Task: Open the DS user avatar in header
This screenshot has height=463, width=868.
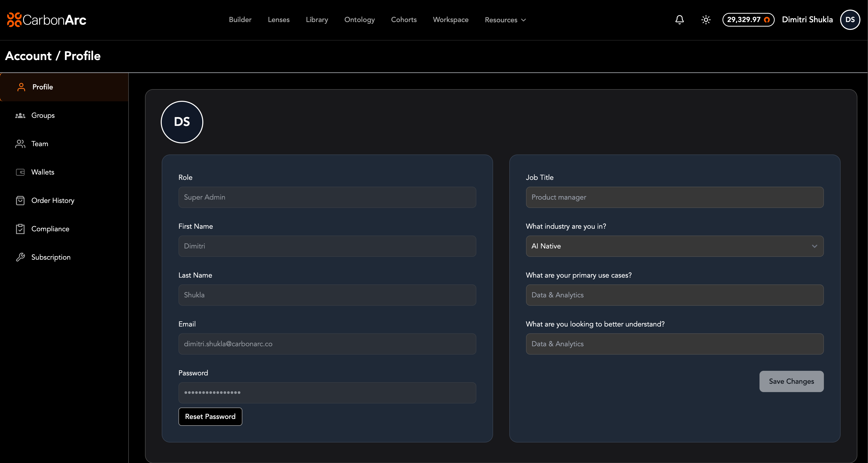Action: coord(850,20)
